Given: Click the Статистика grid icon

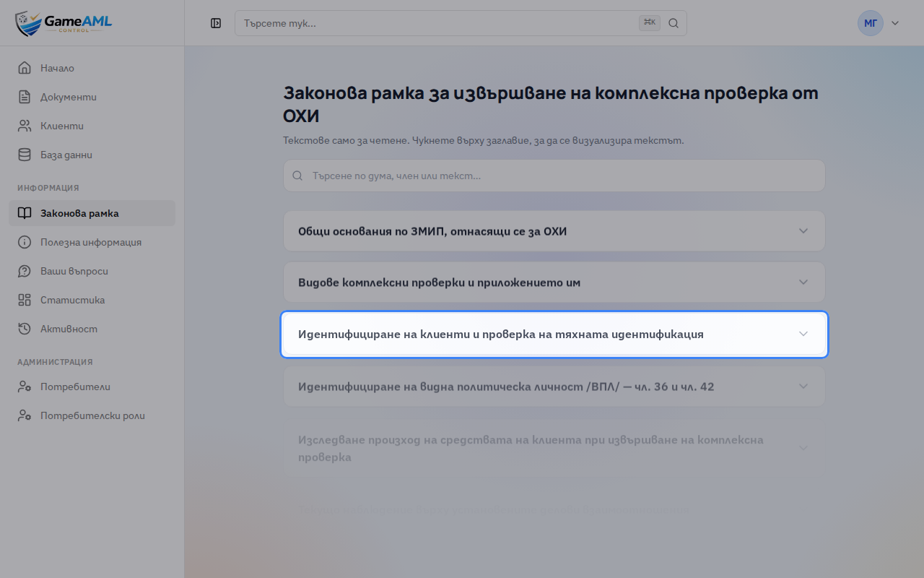Looking at the screenshot, I should [x=25, y=300].
